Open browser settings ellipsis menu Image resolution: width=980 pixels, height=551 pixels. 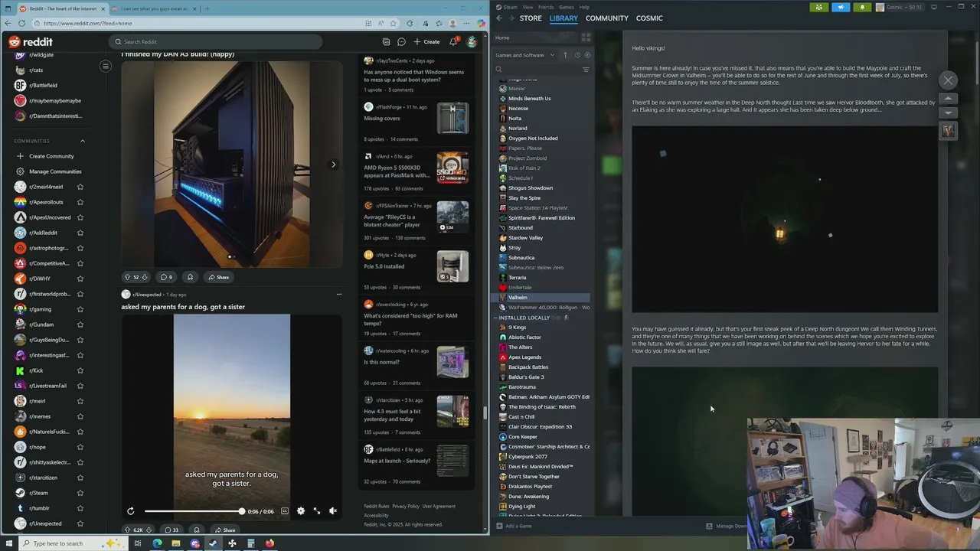(x=466, y=23)
